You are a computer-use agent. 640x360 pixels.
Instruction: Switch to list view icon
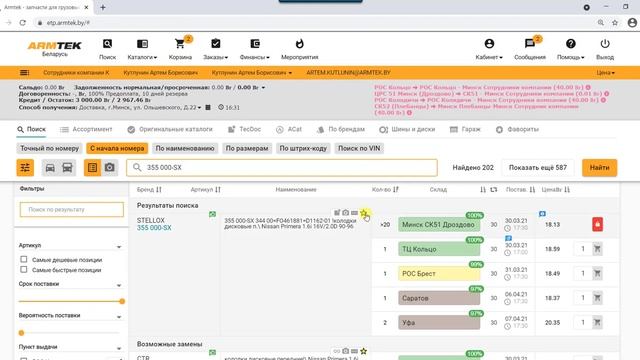coord(93,168)
